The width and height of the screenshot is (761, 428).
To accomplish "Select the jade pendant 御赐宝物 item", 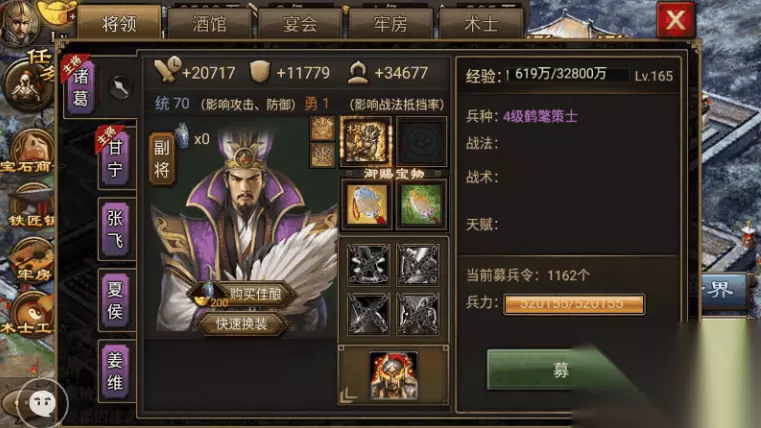I will 366,204.
